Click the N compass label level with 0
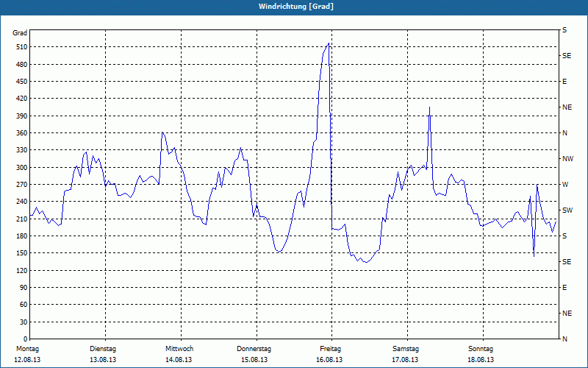This screenshot has height=368, width=588. click(x=564, y=339)
